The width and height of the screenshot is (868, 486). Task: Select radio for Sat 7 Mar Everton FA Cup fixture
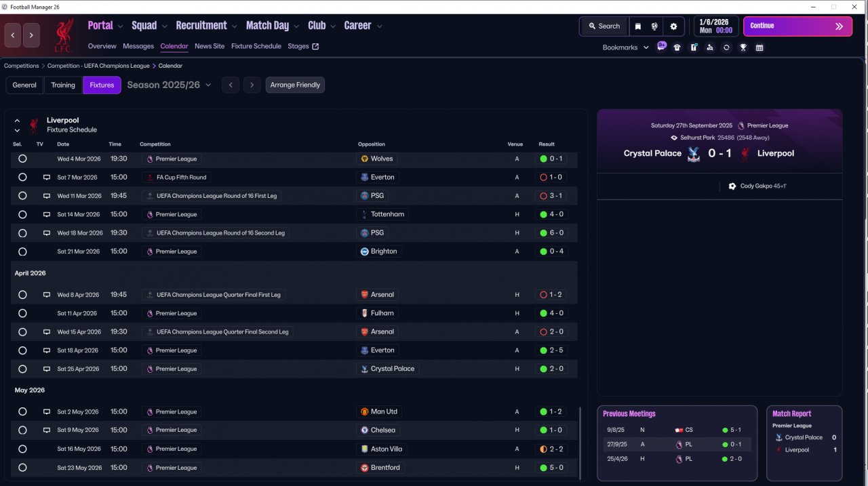[22, 178]
